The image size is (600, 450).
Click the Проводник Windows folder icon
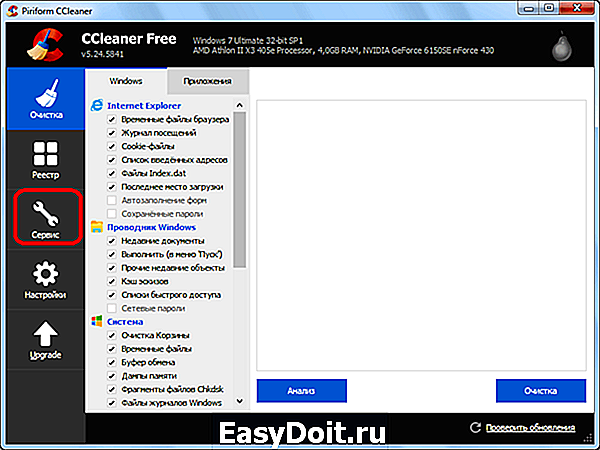coord(97,227)
